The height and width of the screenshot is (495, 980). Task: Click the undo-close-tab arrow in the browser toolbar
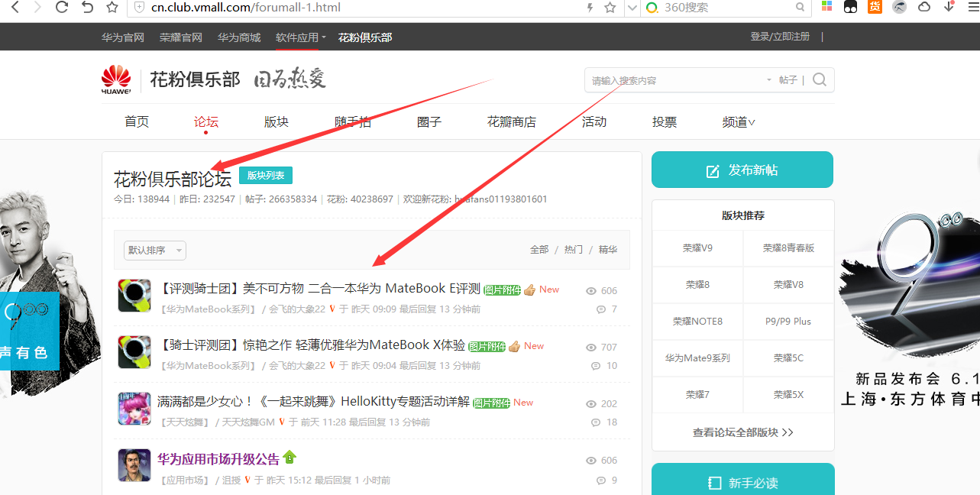click(87, 8)
